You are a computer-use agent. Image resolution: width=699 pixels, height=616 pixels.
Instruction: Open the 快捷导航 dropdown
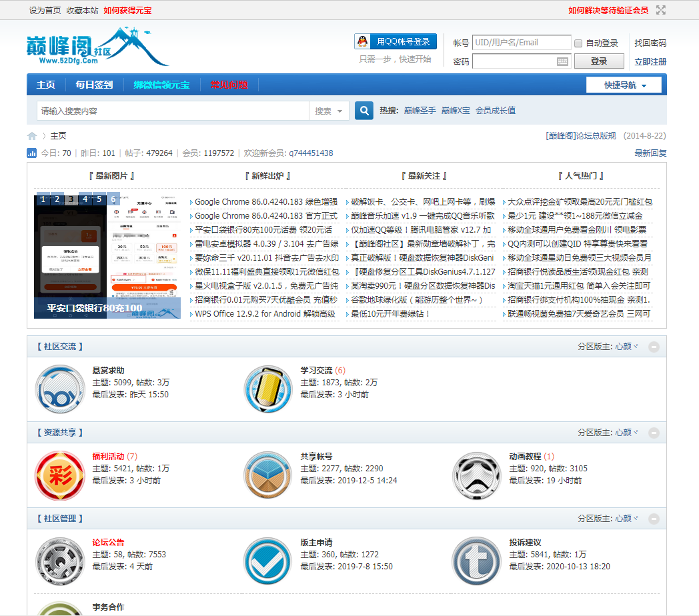624,85
